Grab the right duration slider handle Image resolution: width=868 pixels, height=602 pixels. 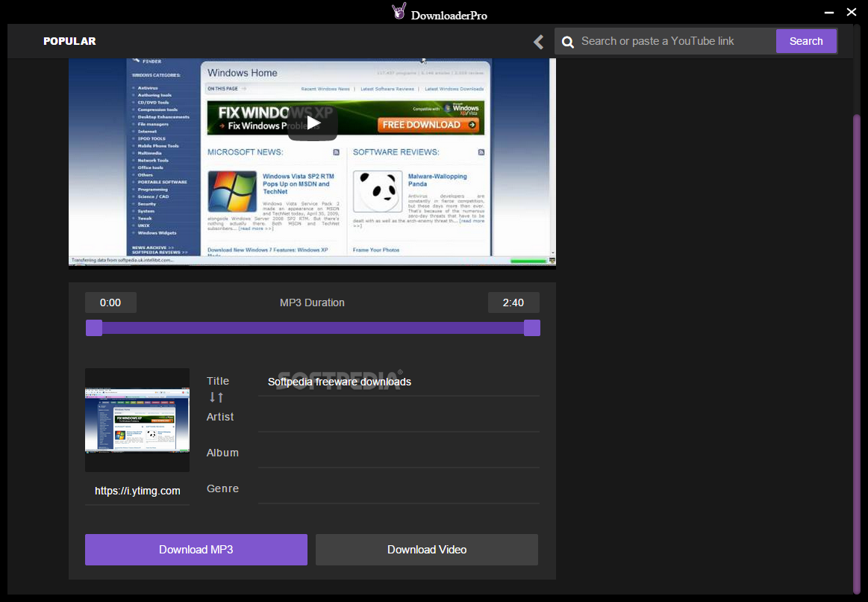[x=532, y=328]
